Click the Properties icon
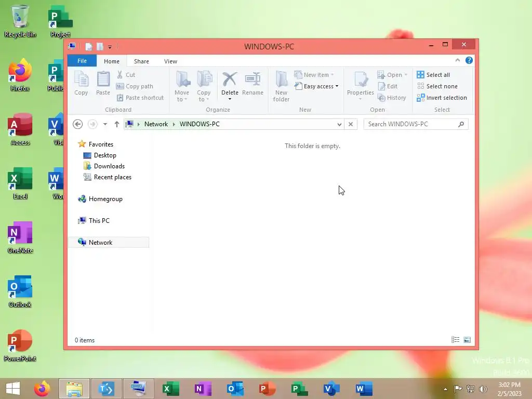Viewport: 532px width, 399px height. [x=361, y=79]
